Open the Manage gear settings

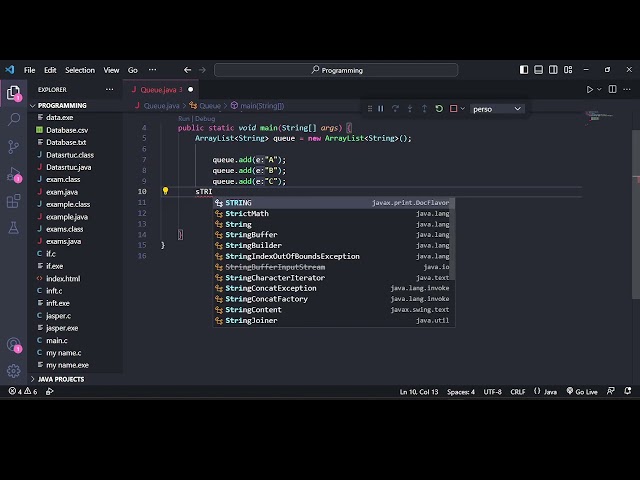(x=13, y=371)
